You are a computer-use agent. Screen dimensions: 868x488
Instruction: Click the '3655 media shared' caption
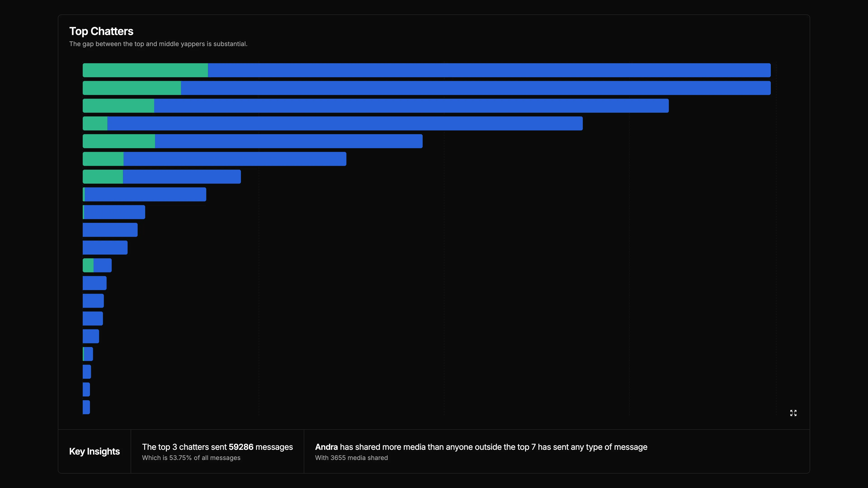click(351, 458)
